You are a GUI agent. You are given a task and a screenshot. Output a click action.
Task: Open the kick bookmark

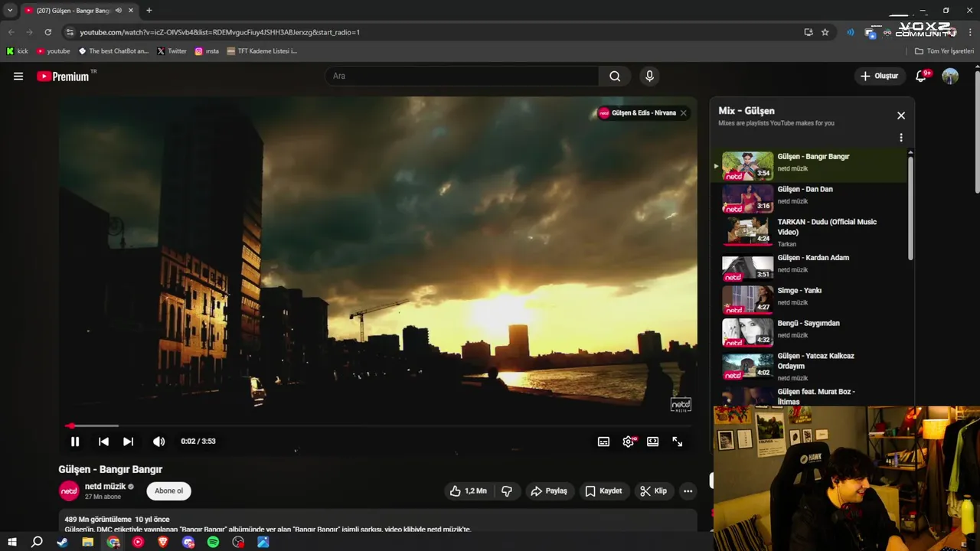pyautogui.click(x=17, y=51)
